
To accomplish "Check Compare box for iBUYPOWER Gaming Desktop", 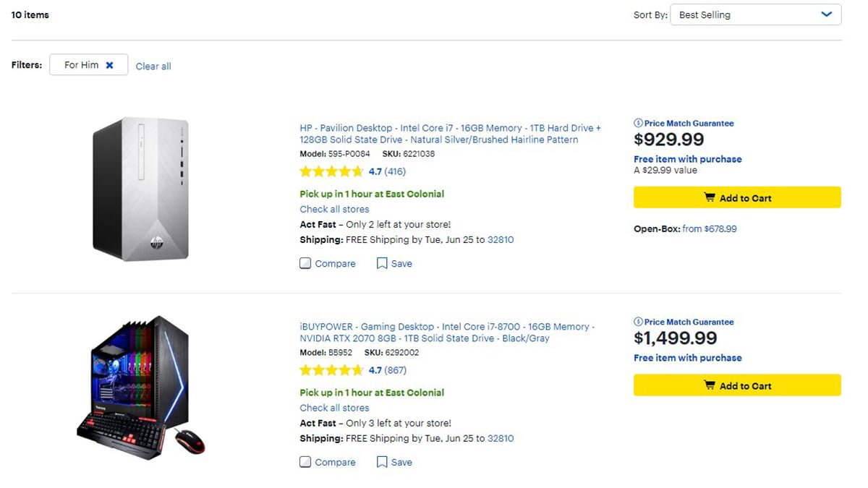I will pyautogui.click(x=305, y=463).
